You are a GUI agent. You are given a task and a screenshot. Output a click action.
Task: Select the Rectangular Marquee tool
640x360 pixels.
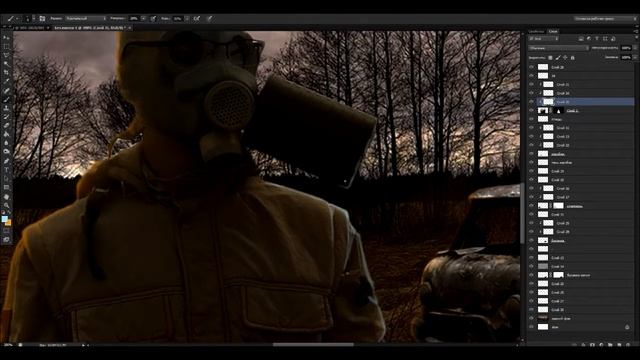tap(6, 46)
